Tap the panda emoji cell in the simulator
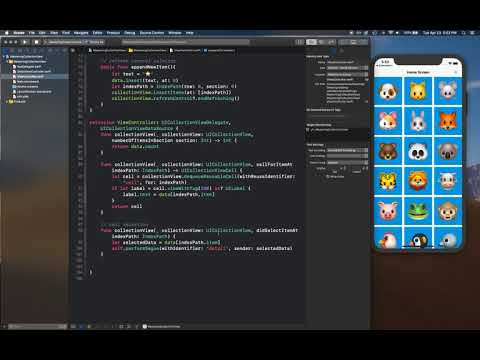Viewport: 480px width, 360px height. click(x=418, y=151)
